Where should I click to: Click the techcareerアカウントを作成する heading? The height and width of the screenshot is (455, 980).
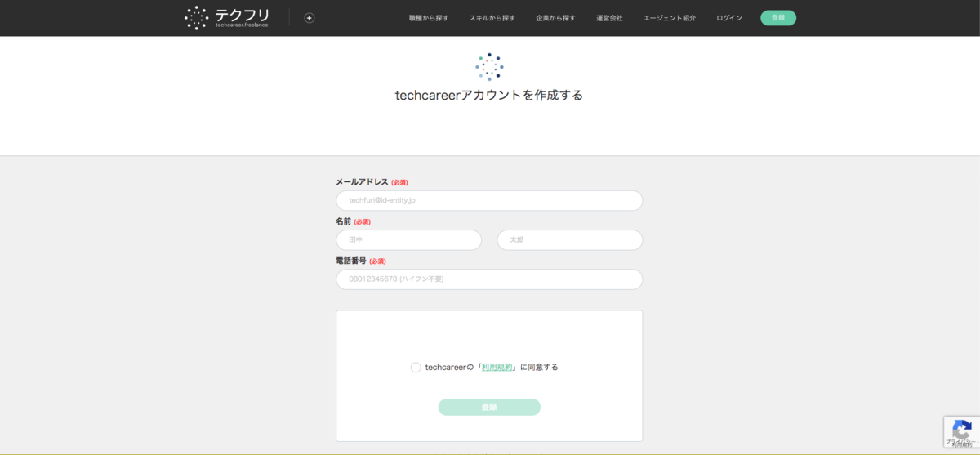click(489, 96)
